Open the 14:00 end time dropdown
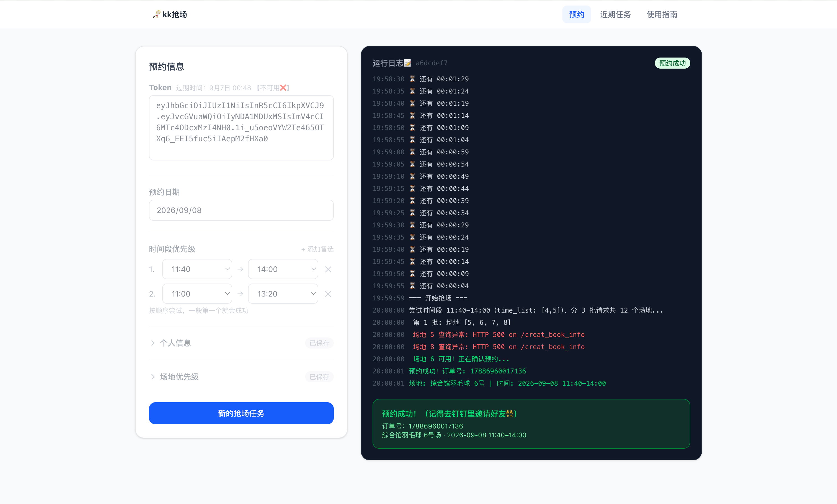 283,269
